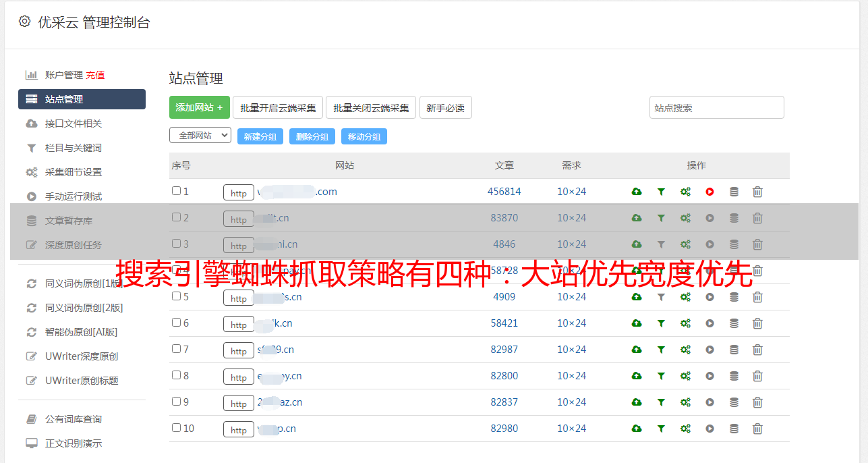The width and height of the screenshot is (868, 463).
Task: Click the green filter icon in row 8
Action: (661, 376)
